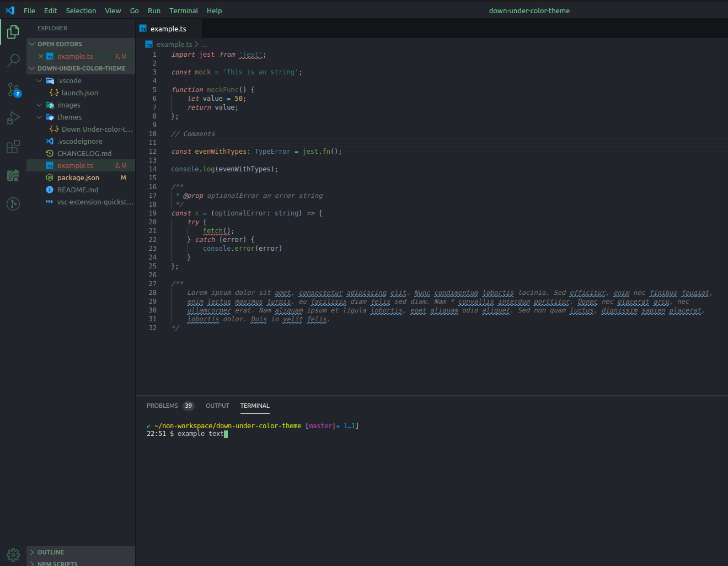Open the Extensions view icon
728x566 pixels.
(x=13, y=147)
